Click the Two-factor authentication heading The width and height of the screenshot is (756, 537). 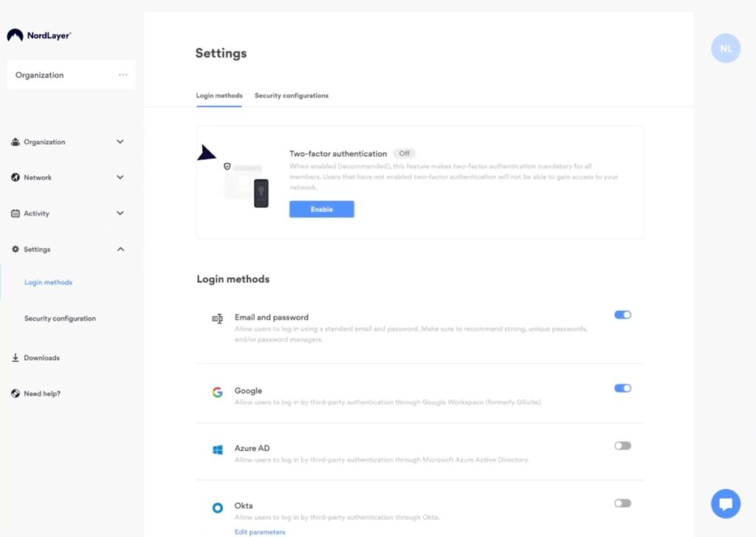coord(338,154)
